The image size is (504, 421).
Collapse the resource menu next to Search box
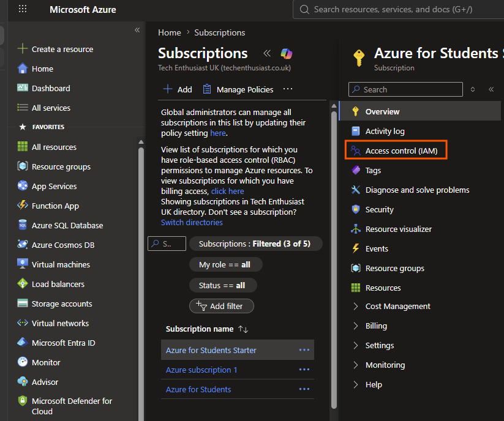[x=491, y=89]
